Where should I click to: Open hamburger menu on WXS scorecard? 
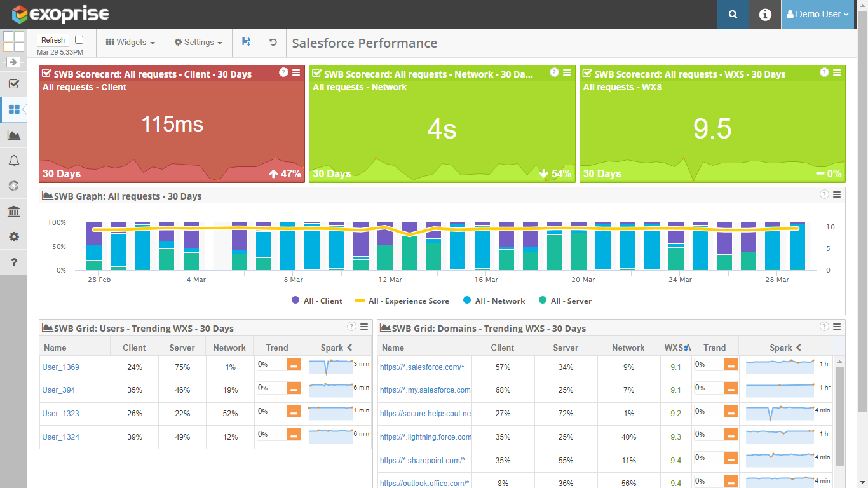837,72
